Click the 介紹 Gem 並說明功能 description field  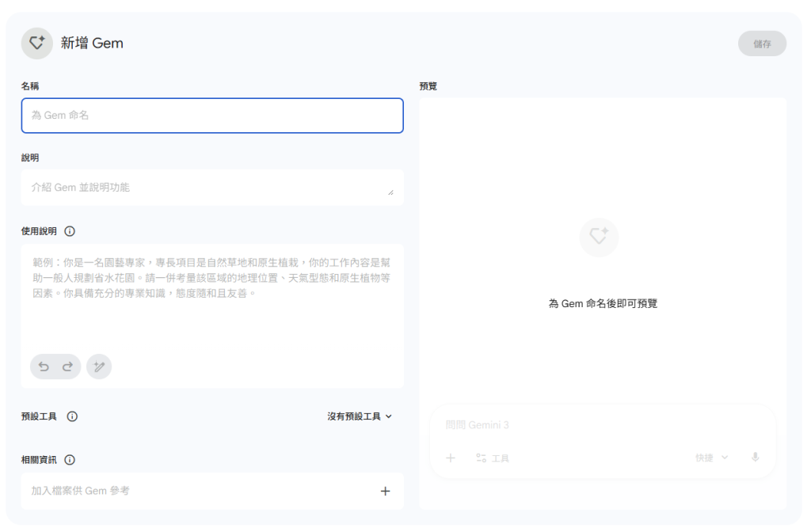click(x=206, y=188)
